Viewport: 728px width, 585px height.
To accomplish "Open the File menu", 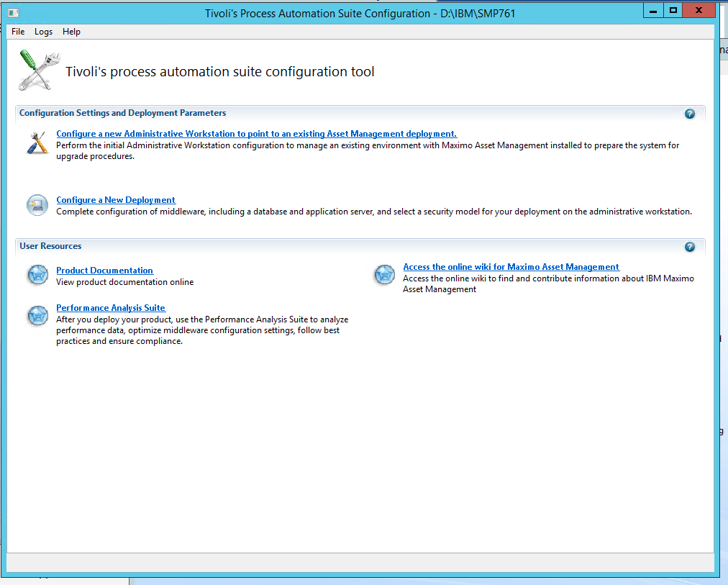I will 17,31.
